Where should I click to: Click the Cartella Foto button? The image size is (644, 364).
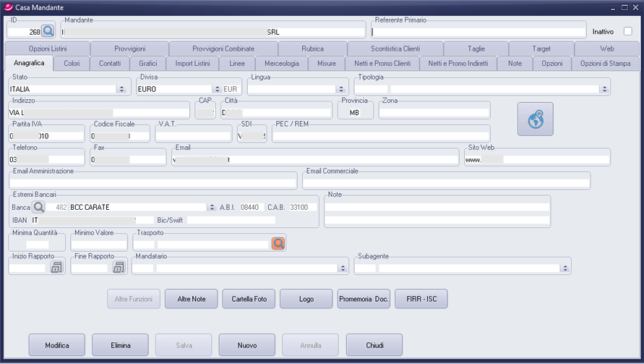coord(249,299)
